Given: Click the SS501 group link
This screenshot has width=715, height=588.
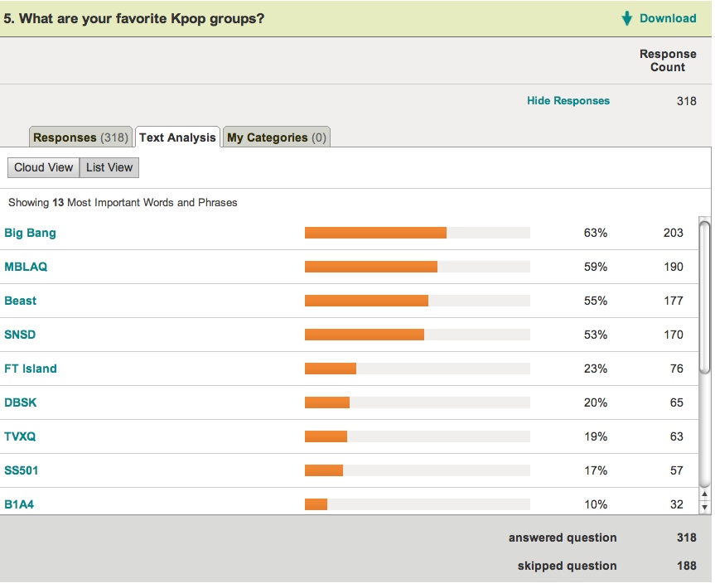Looking at the screenshot, I should 22,470.
